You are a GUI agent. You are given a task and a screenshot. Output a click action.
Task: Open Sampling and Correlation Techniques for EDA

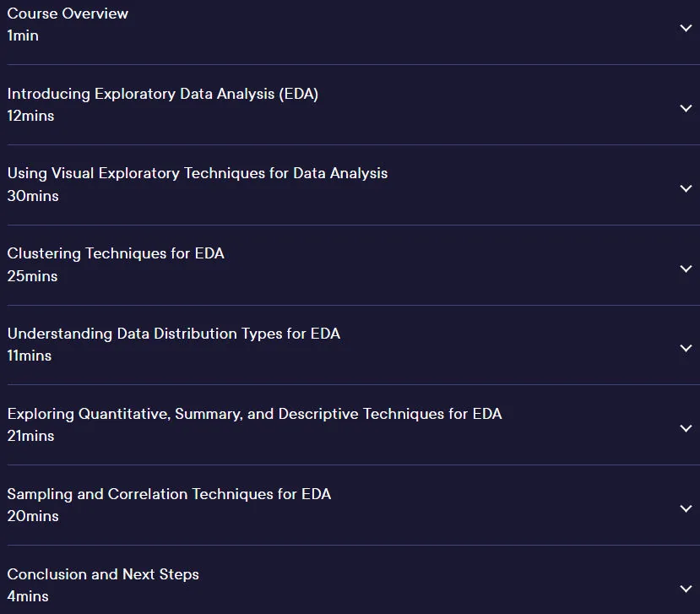pyautogui.click(x=169, y=494)
